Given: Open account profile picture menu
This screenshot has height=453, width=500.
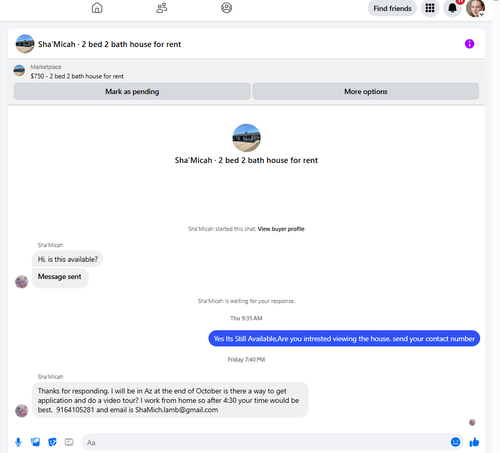Looking at the screenshot, I should tap(475, 8).
